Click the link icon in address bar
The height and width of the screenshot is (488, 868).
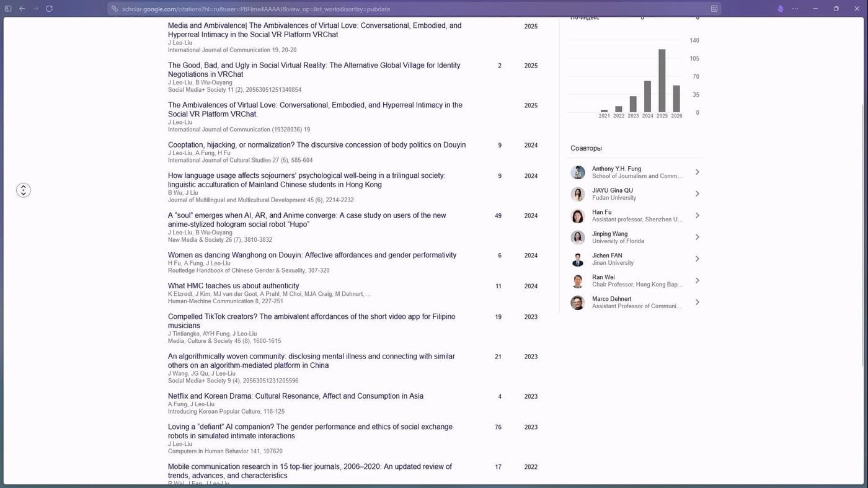115,9
